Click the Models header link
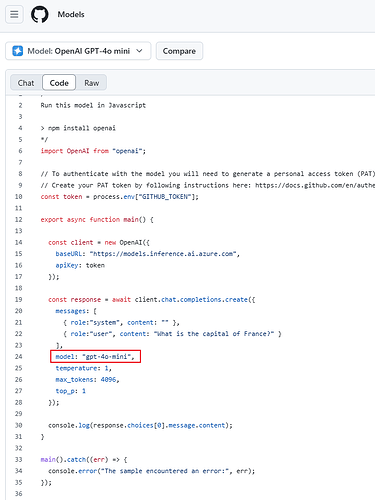Screen dimensions: 375x500 (71, 15)
